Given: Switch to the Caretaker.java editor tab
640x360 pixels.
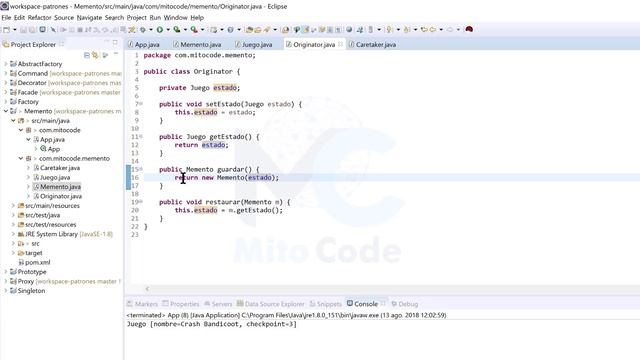Looking at the screenshot, I should click(372, 44).
